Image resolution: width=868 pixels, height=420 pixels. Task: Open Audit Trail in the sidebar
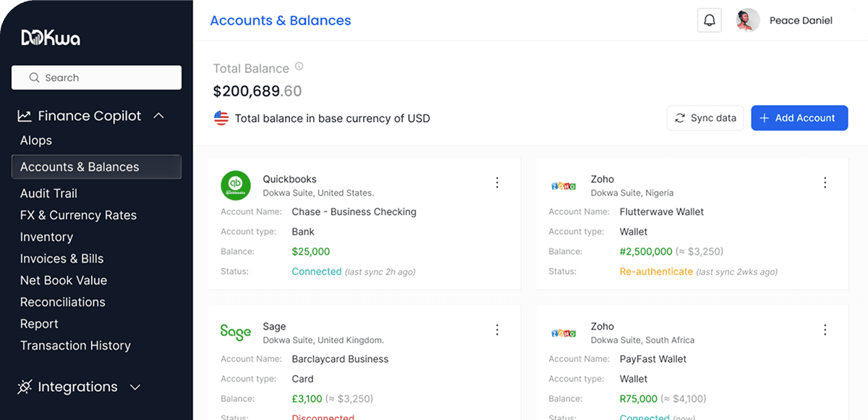click(x=48, y=193)
